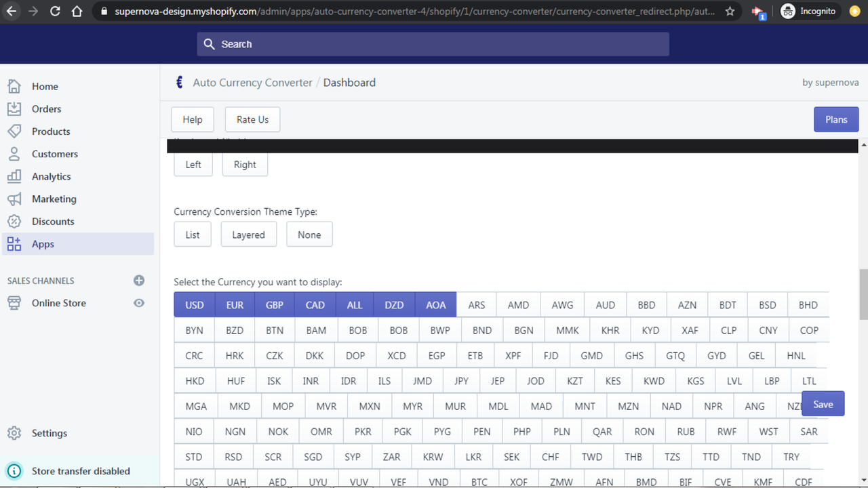Select the Apps menu item
Image resolution: width=868 pixels, height=488 pixels.
pyautogui.click(x=43, y=244)
